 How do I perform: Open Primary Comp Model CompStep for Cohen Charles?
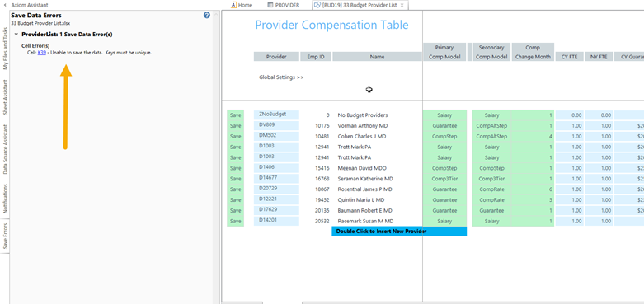(444, 136)
